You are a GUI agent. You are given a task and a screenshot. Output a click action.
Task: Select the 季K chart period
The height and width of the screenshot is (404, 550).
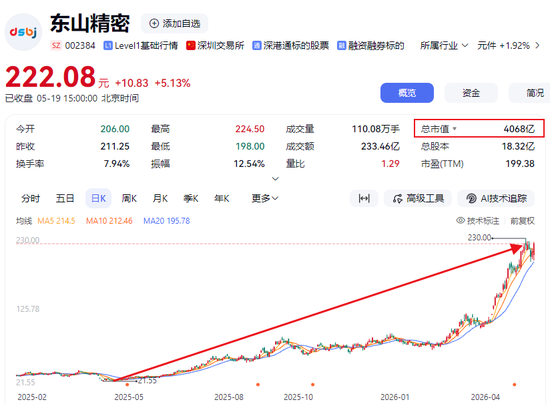coord(191,198)
